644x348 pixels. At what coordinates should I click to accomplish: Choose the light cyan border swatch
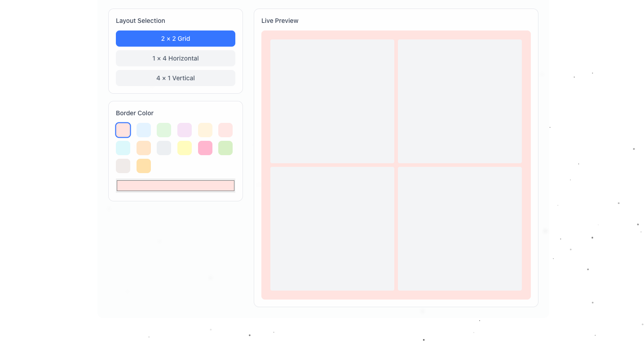pyautogui.click(x=123, y=148)
